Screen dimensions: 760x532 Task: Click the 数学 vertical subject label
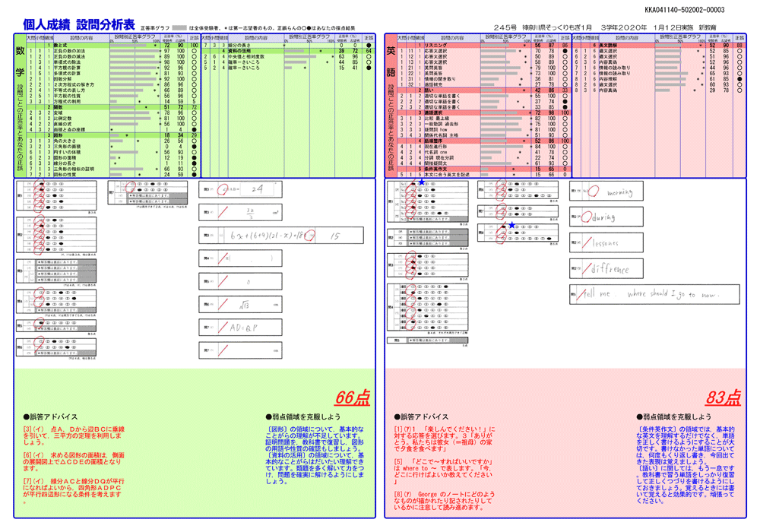click(20, 62)
